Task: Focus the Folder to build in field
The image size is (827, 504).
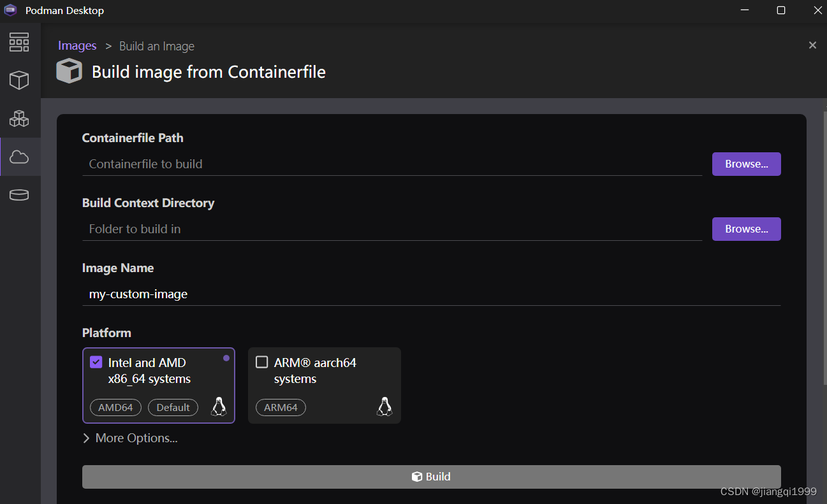Action: pos(392,229)
